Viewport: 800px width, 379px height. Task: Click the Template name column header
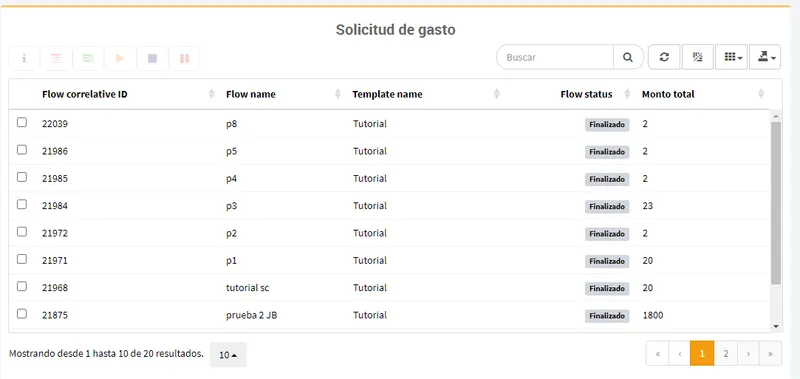[x=387, y=94]
